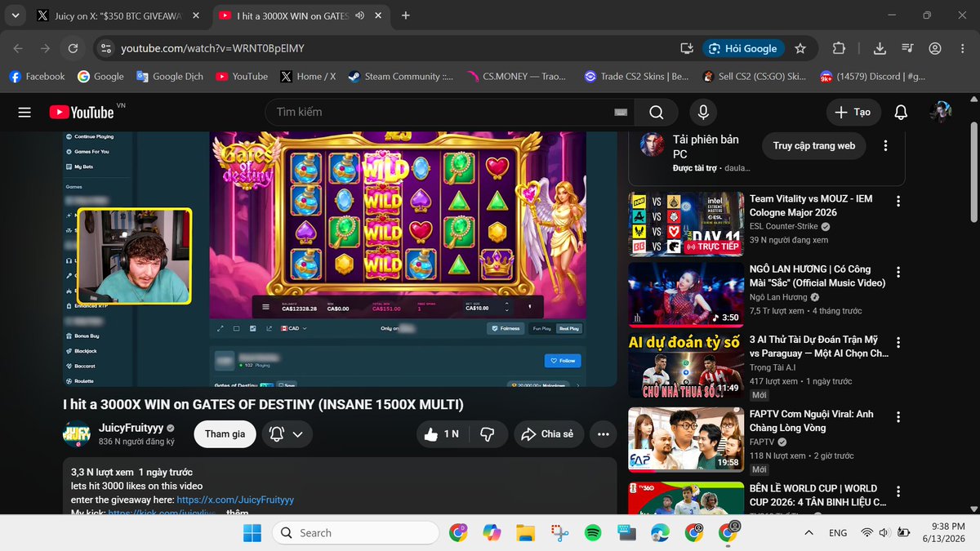
Task: View site information icon beside the URL
Action: pyautogui.click(x=105, y=48)
